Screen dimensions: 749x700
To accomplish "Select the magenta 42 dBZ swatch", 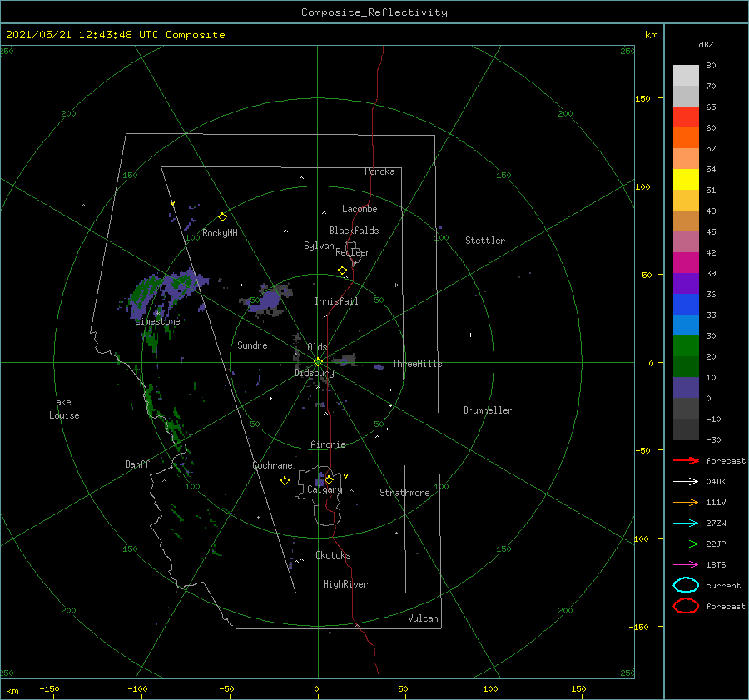I will [x=686, y=262].
